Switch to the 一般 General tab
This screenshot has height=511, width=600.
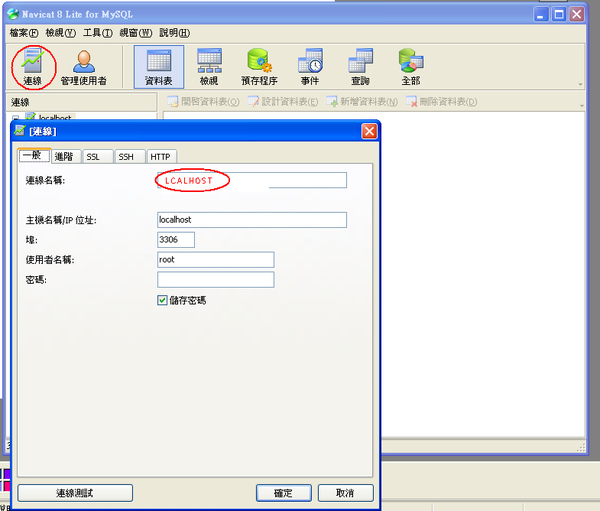[x=34, y=155]
